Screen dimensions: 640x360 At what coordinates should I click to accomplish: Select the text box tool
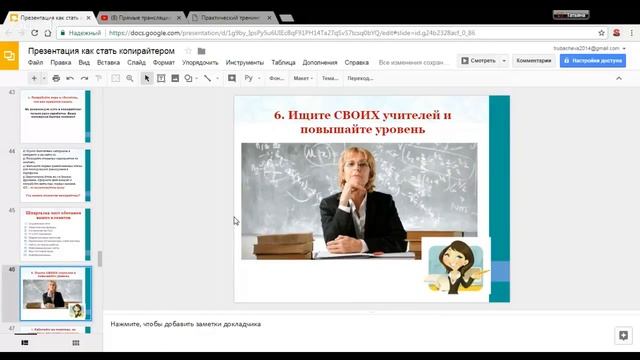[x=161, y=78]
